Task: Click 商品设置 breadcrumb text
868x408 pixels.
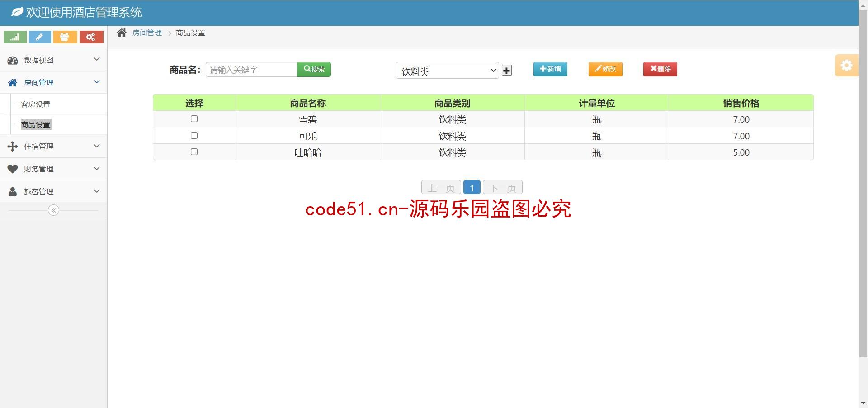Action: pos(190,33)
